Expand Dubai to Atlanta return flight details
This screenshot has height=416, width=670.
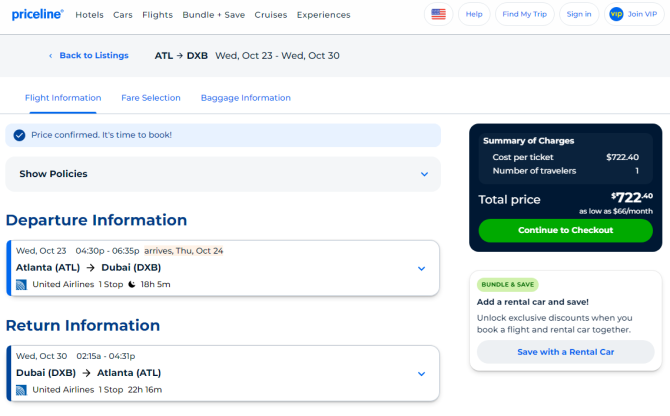421,374
